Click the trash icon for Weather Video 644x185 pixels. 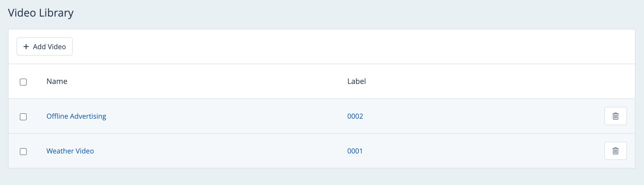[x=615, y=151]
